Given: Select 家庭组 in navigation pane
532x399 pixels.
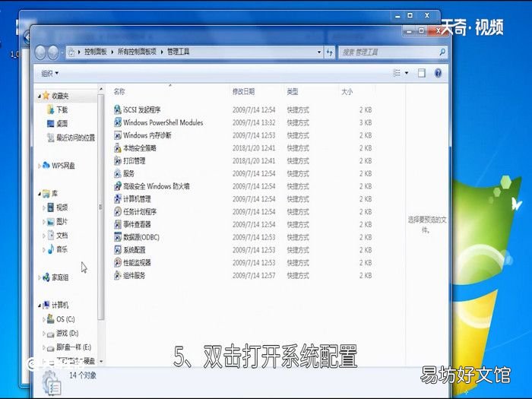Looking at the screenshot, I should (x=55, y=277).
